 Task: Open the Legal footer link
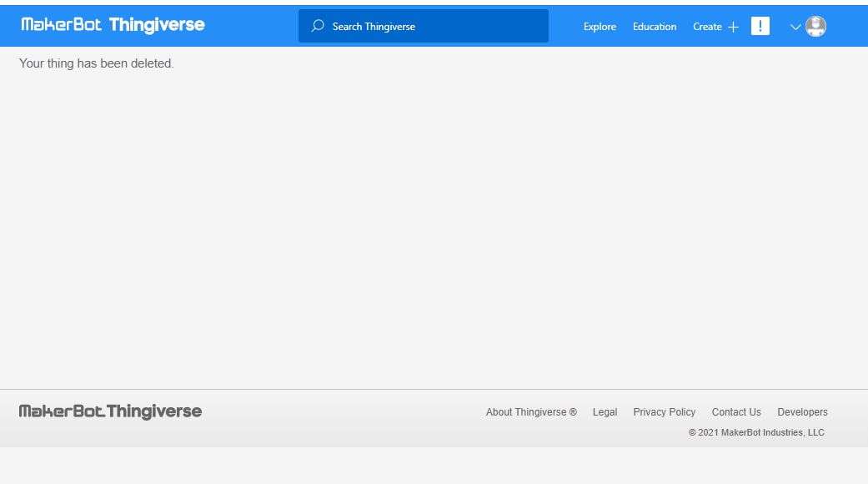[605, 412]
